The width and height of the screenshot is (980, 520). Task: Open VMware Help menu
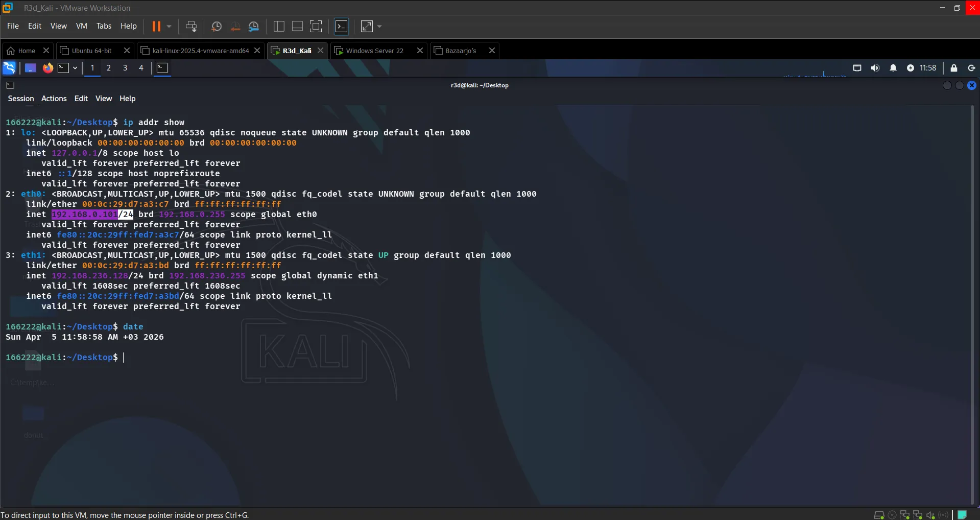pos(129,26)
